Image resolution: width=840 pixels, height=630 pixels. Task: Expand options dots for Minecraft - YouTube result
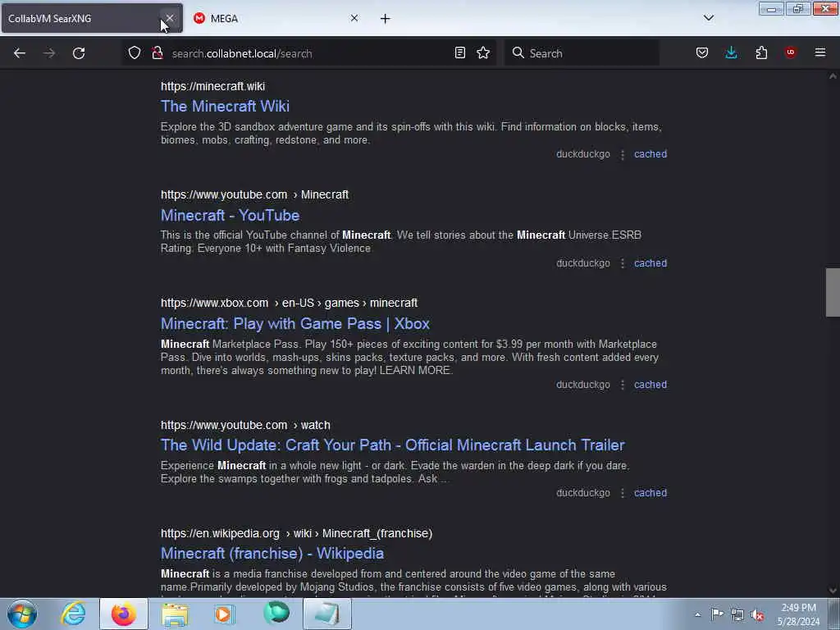click(x=623, y=263)
